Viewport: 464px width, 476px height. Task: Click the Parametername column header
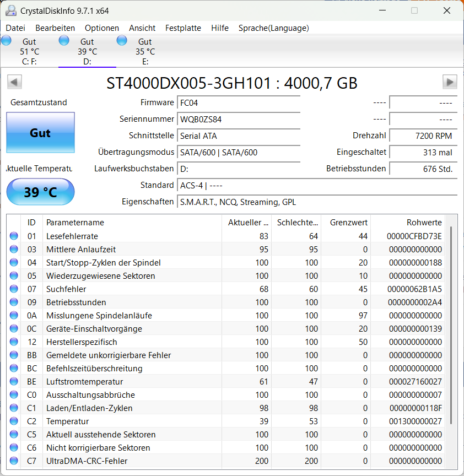pyautogui.click(x=132, y=222)
